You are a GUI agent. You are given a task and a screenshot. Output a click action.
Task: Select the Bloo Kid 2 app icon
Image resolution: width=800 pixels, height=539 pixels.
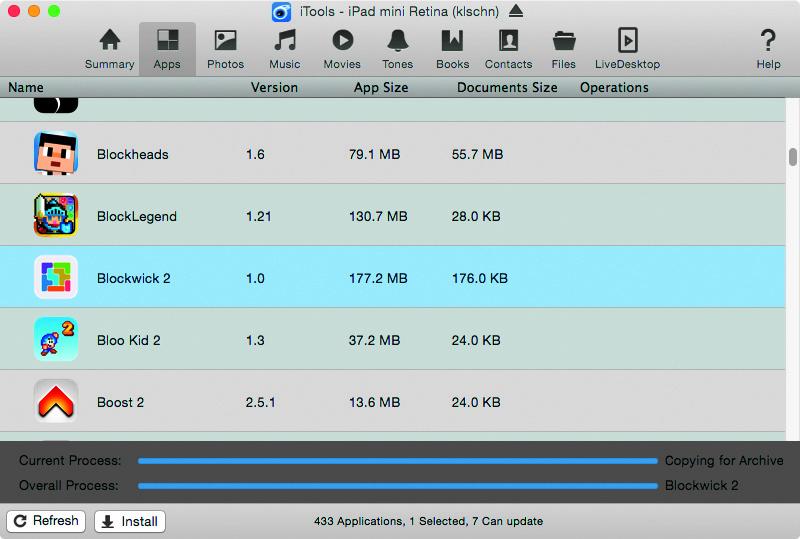click(56, 339)
